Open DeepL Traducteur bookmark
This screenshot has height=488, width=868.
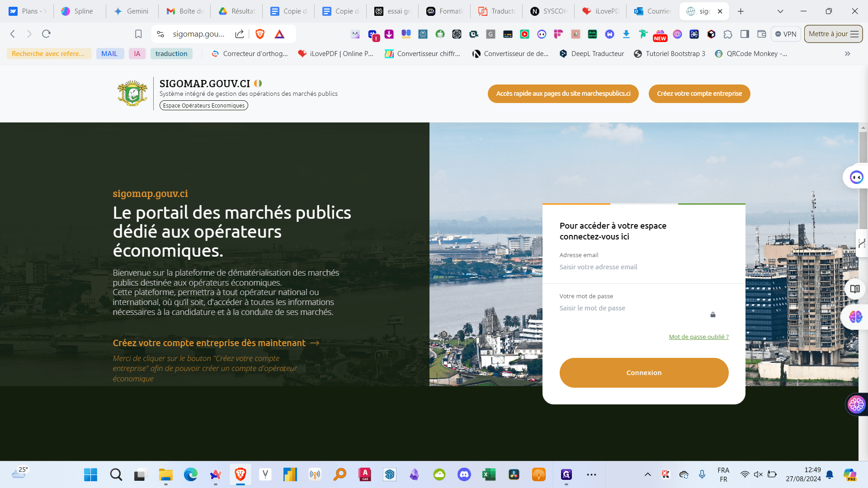(x=592, y=54)
